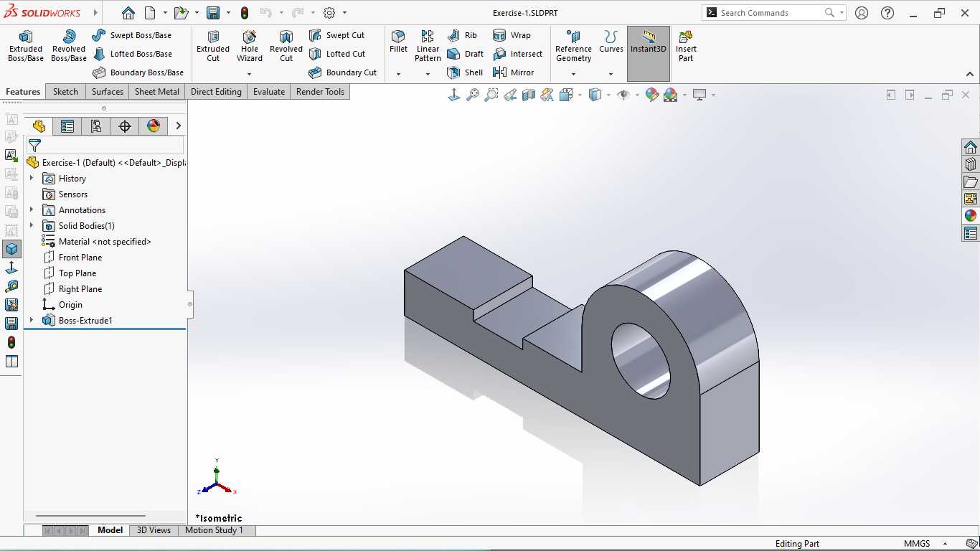
Task: Open the Motion Study 1 tab
Action: 215,530
